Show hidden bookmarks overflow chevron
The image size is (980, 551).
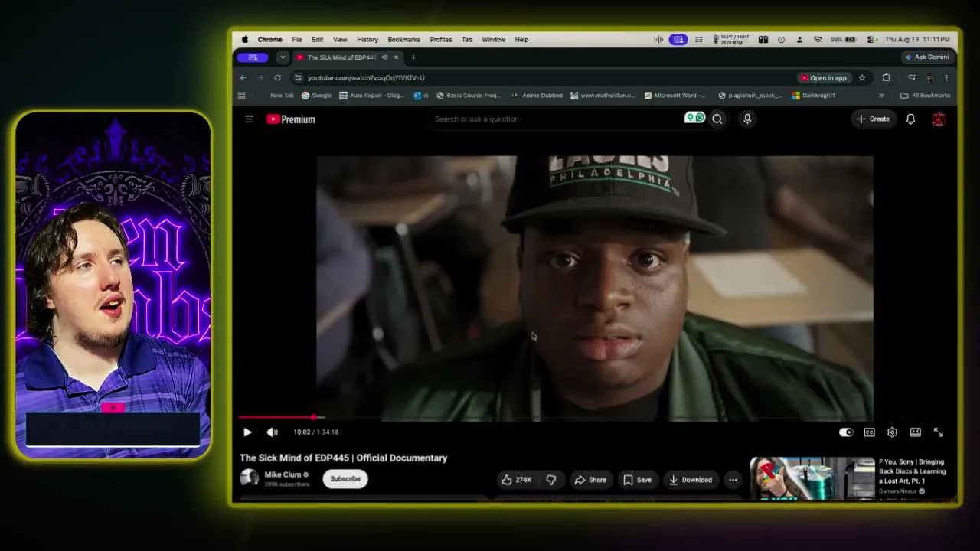coord(881,96)
